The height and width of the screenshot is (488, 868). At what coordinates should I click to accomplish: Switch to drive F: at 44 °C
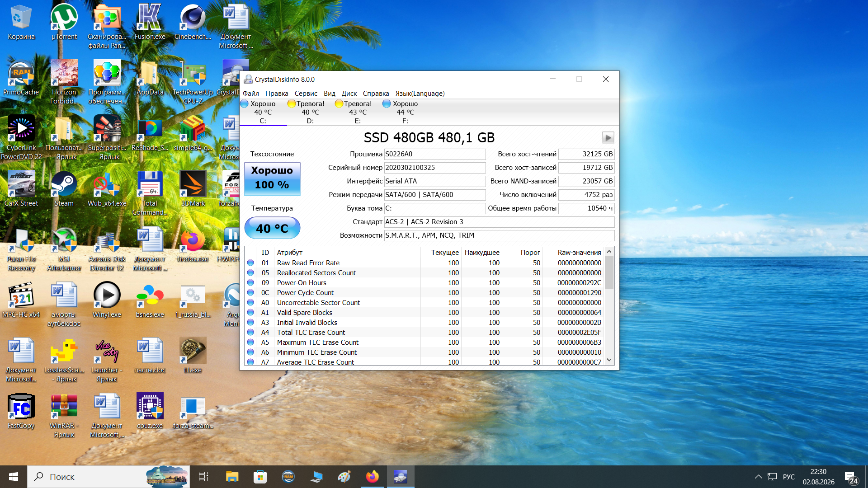point(405,112)
